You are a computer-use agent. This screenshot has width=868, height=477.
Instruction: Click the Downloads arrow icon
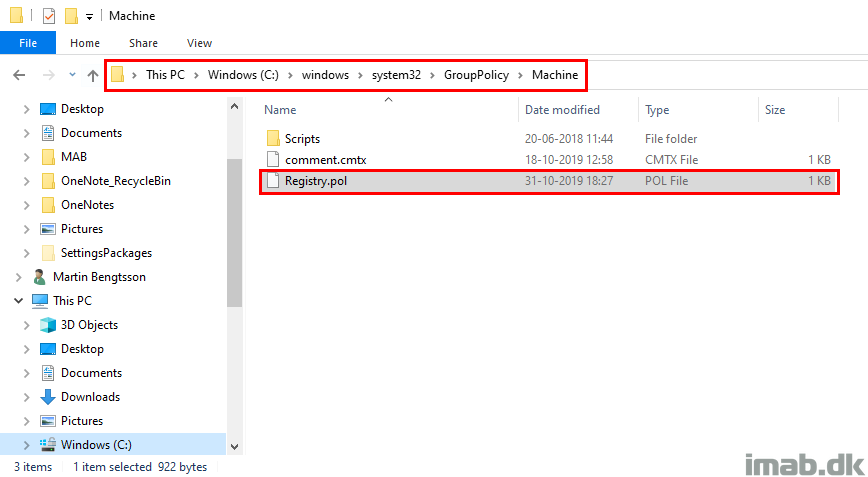[x=48, y=397]
